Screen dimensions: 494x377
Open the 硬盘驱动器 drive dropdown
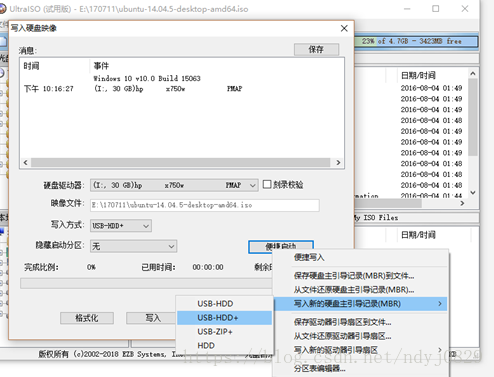click(x=174, y=185)
